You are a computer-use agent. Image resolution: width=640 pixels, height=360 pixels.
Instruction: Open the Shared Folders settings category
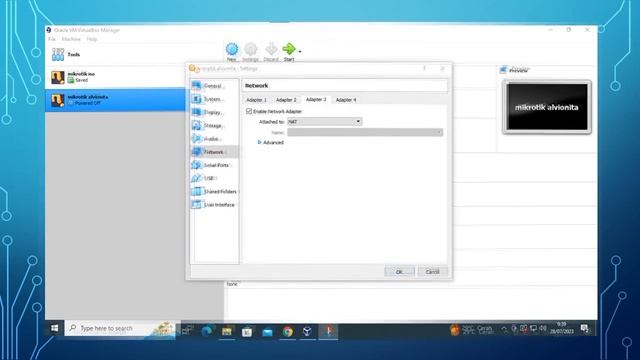click(x=214, y=191)
